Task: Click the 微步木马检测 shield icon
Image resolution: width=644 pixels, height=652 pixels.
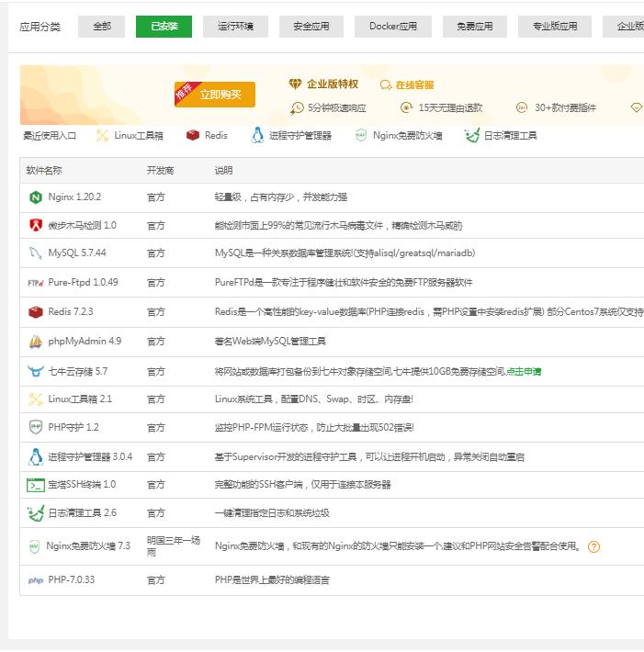Action: point(36,225)
